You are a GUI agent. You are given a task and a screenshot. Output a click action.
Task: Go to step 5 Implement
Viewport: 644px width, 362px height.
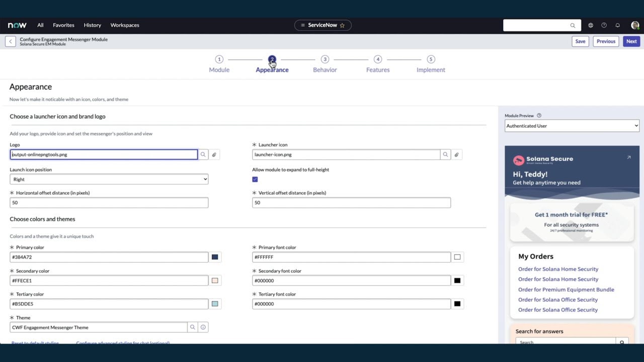pyautogui.click(x=431, y=64)
